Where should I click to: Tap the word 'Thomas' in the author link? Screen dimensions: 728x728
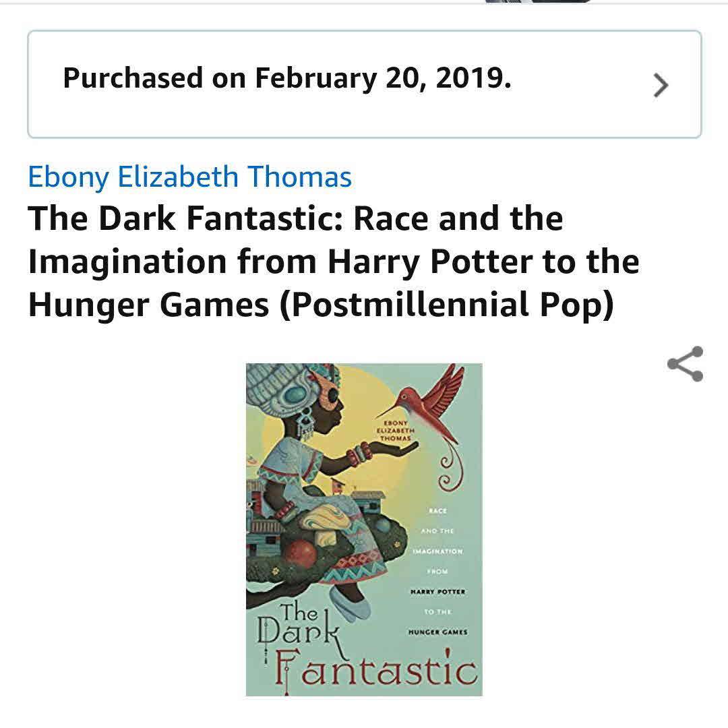299,177
